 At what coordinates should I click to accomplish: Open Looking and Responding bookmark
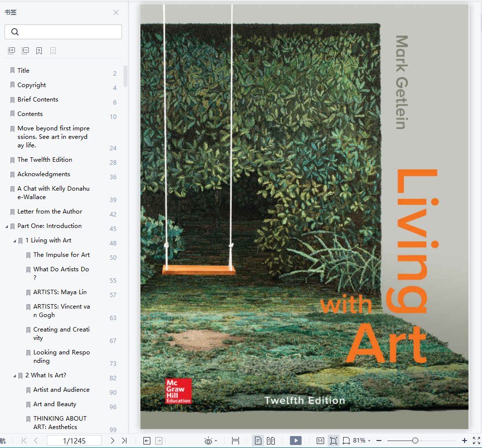[61, 356]
